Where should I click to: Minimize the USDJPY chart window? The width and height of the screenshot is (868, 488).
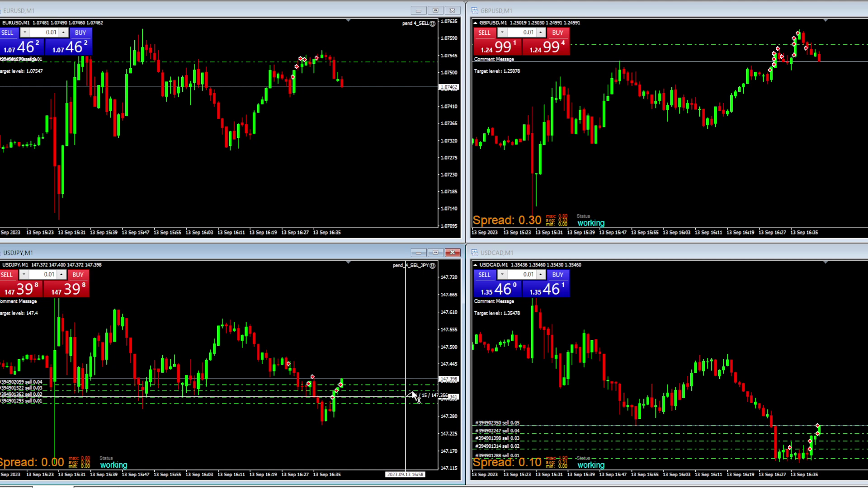419,253
